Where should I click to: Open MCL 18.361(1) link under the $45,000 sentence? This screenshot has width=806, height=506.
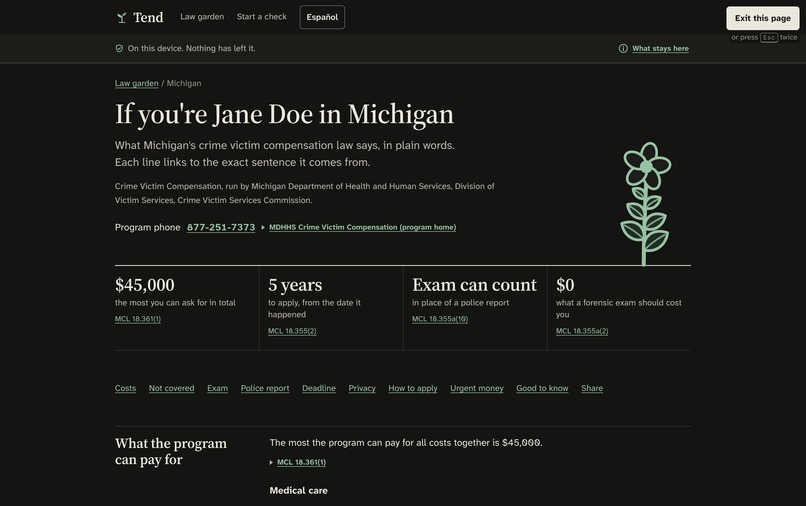point(301,462)
